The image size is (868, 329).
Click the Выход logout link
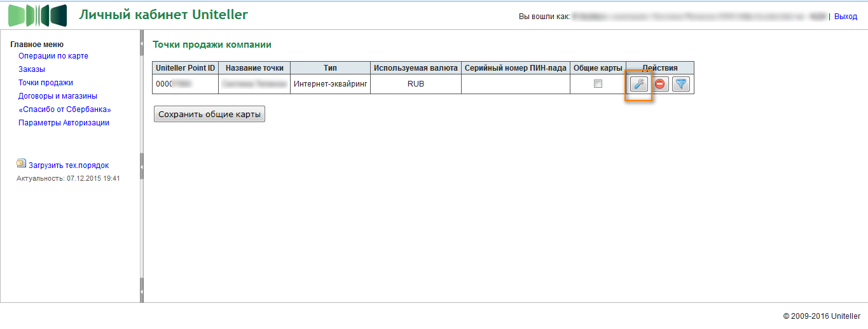845,17
